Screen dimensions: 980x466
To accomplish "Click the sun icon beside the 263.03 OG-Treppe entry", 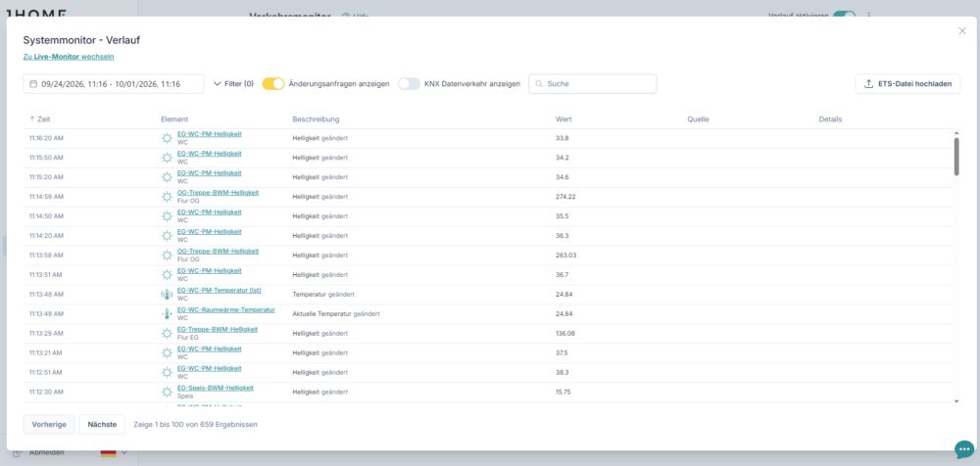I will pos(167,255).
